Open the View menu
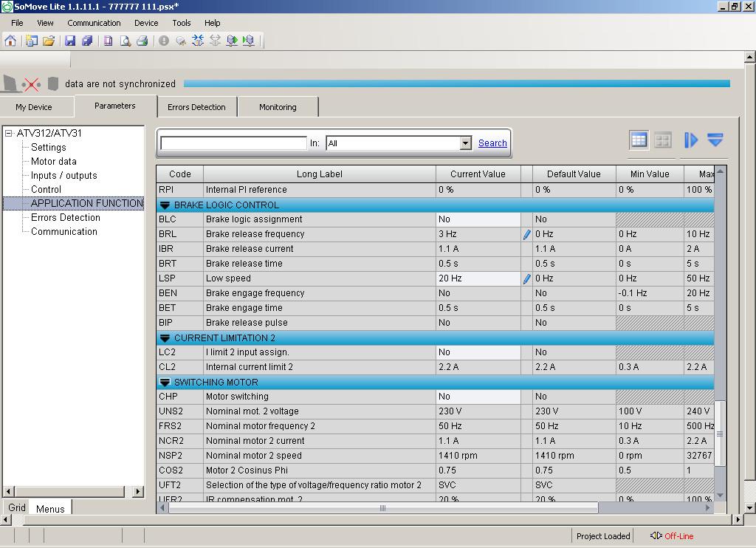Screen dimensions: 756x548 pos(45,23)
